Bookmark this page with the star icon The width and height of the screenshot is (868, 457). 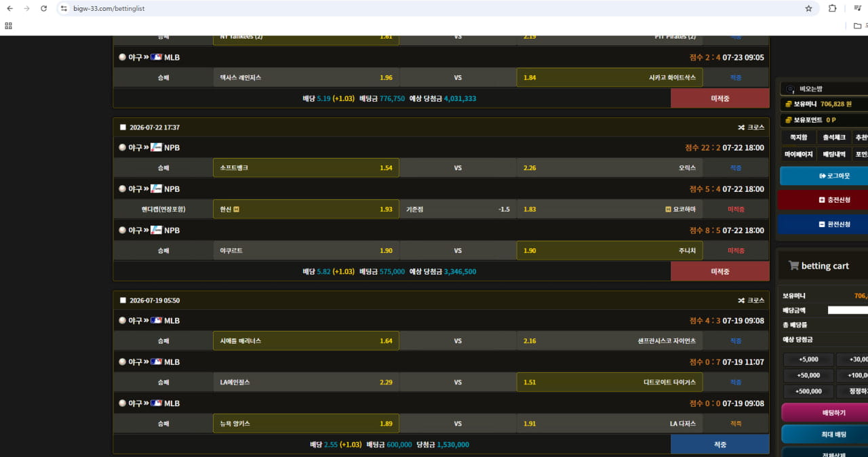pos(808,8)
